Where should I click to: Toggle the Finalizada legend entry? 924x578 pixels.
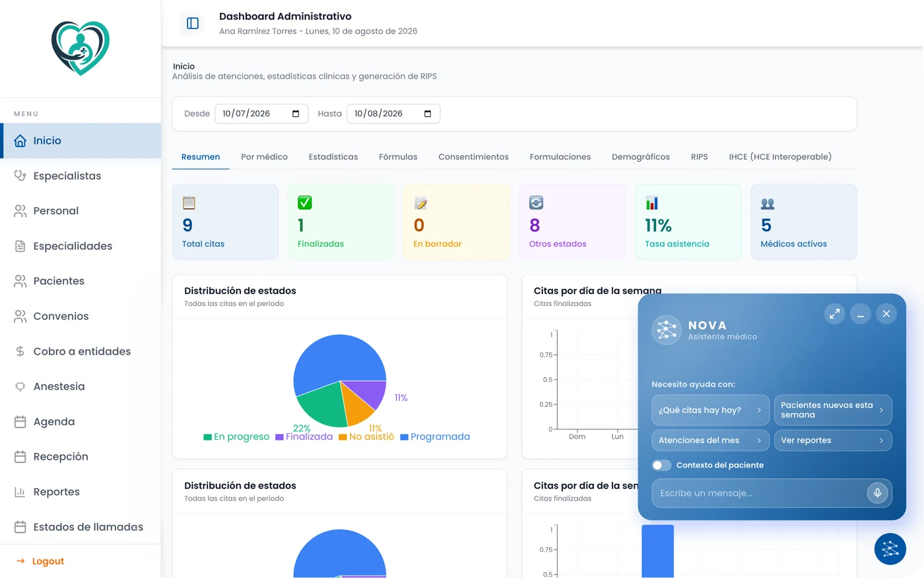click(304, 437)
